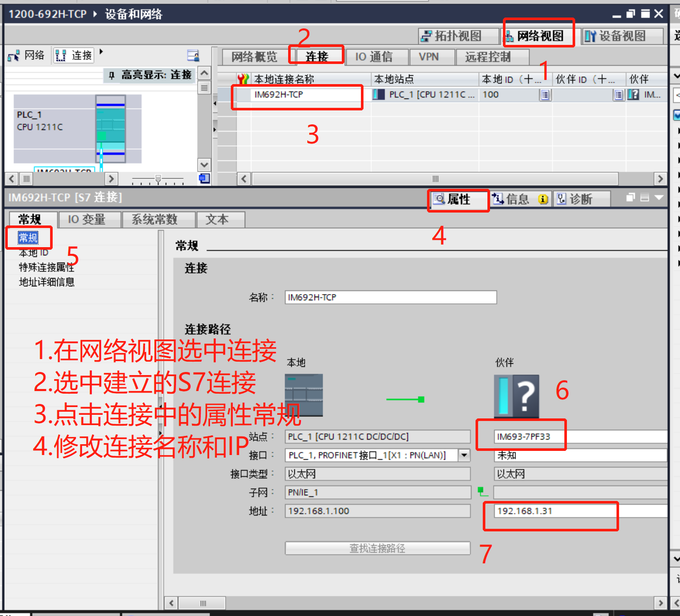680x616 pixels.
Task: Click the network view left scroll arrow
Action: coord(12,179)
